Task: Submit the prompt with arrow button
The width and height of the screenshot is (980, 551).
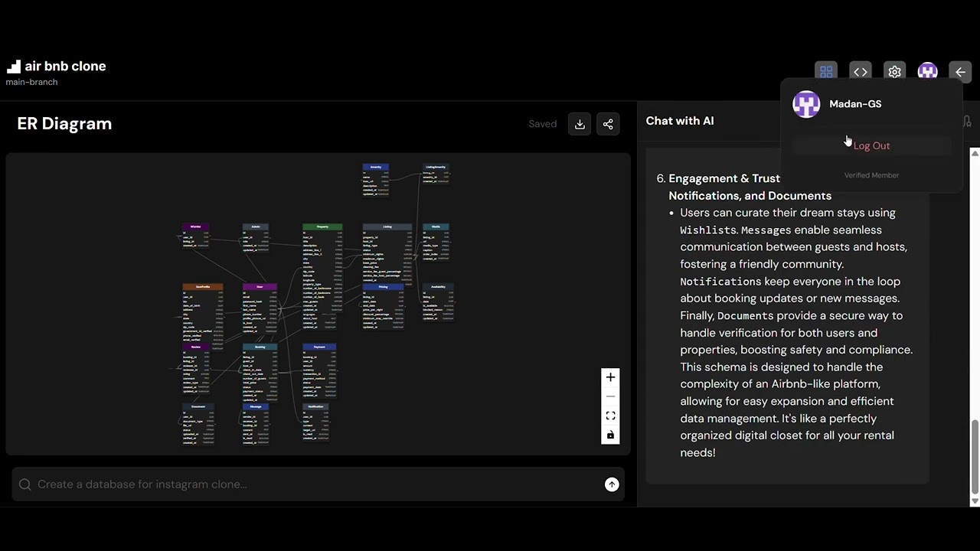Action: pyautogui.click(x=612, y=484)
